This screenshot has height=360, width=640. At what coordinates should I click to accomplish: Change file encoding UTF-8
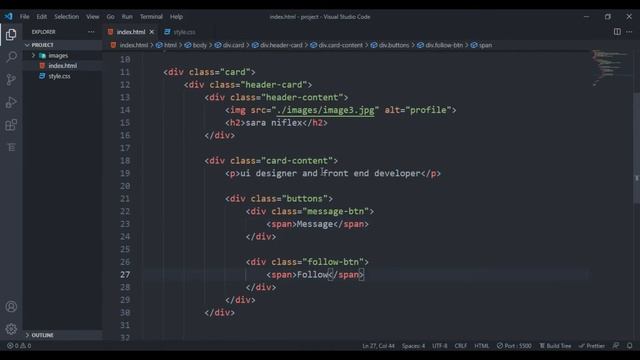click(440, 346)
